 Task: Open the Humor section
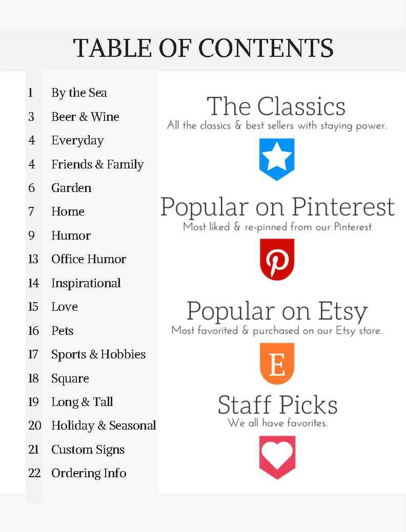click(x=71, y=236)
